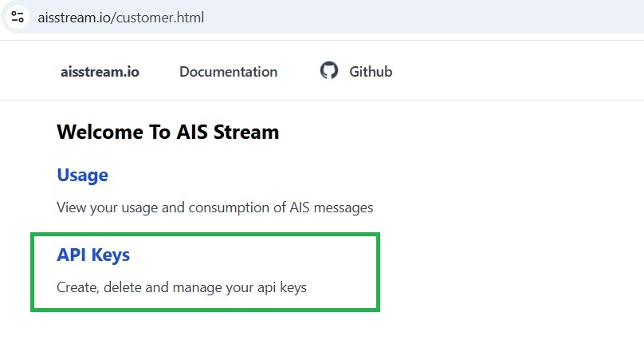The image size is (644, 344).
Task: Click the Usage description about AIS messages
Action: [x=214, y=208]
